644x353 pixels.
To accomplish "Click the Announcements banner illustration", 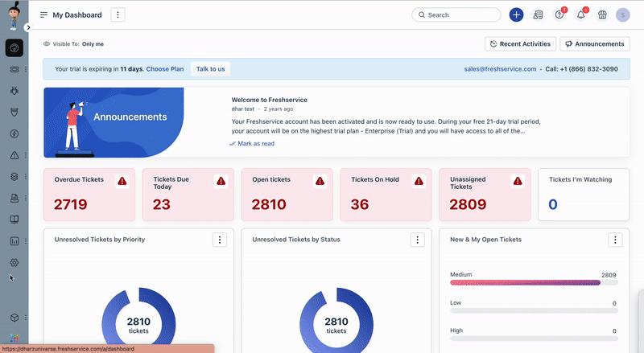I will 114,122.
